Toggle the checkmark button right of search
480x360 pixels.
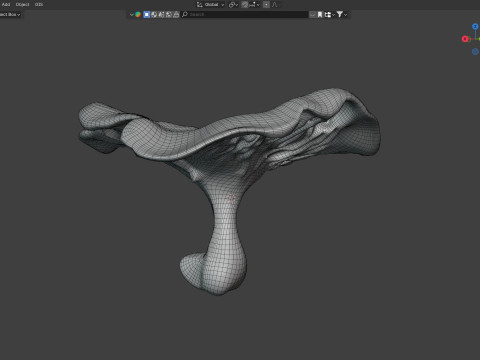point(312,14)
